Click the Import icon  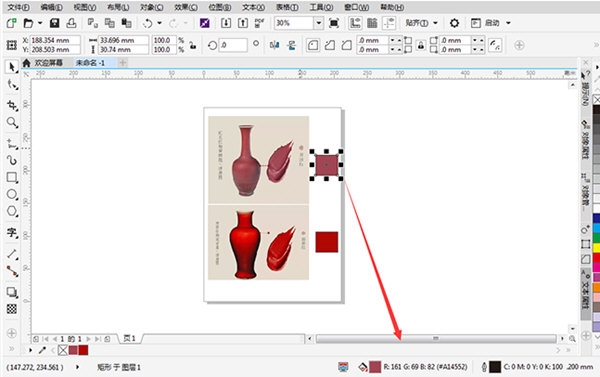tap(226, 23)
